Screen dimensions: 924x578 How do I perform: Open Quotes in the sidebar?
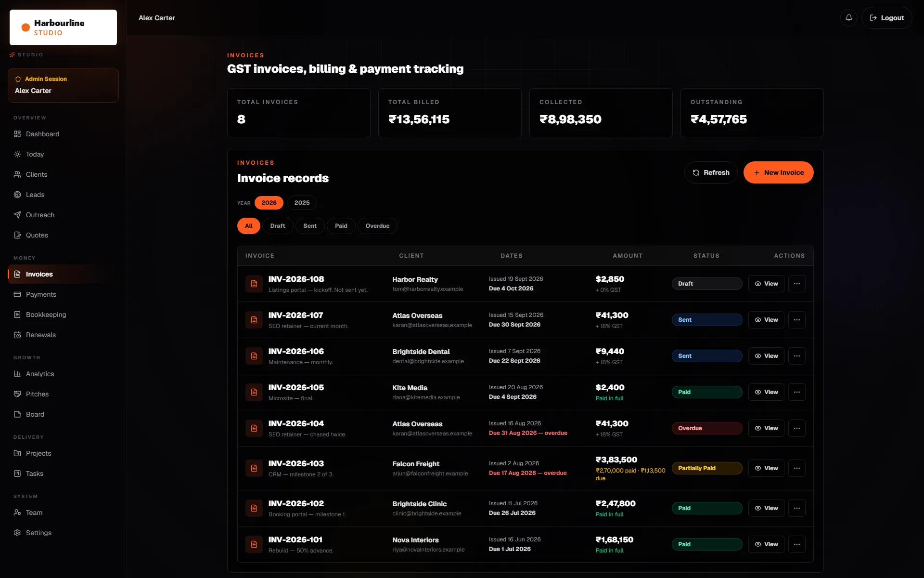pos(63,235)
